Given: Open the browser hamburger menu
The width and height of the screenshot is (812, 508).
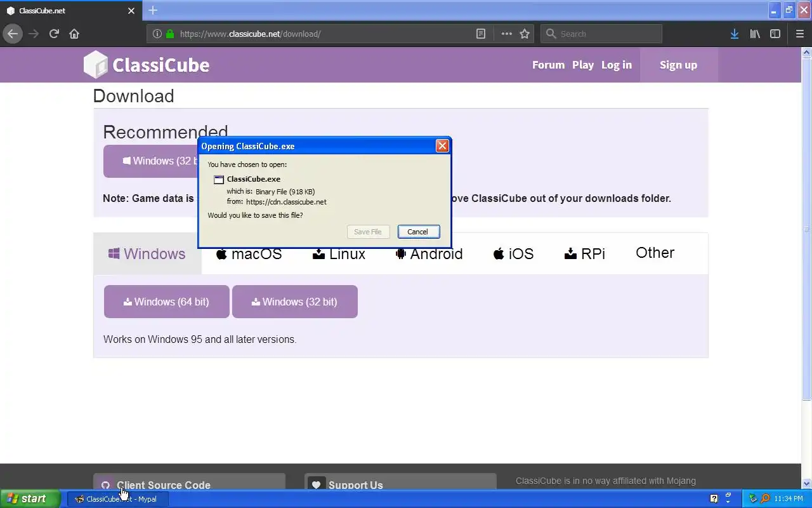Looking at the screenshot, I should [800, 34].
